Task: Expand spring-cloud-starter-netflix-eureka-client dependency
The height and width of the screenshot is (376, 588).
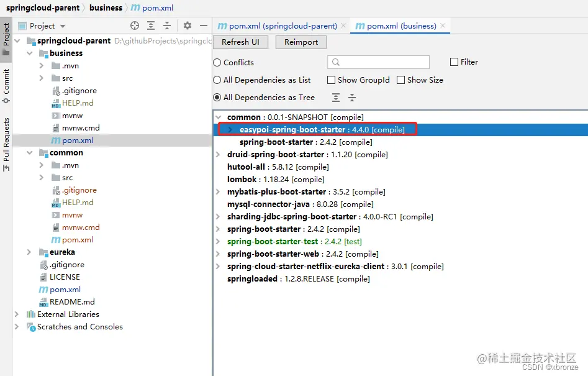Action: tap(219, 267)
